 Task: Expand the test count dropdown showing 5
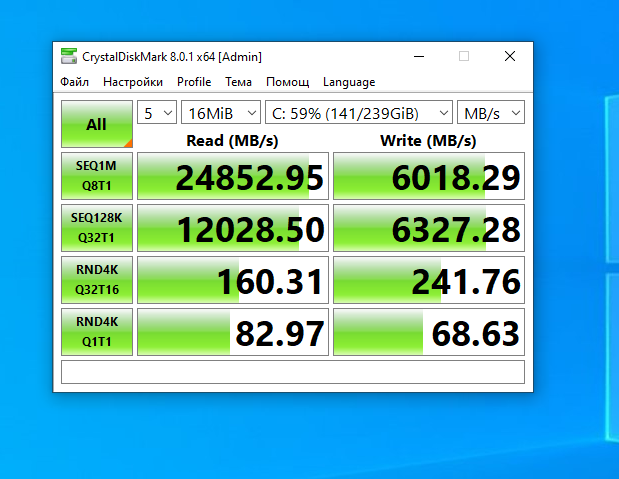pos(157,113)
